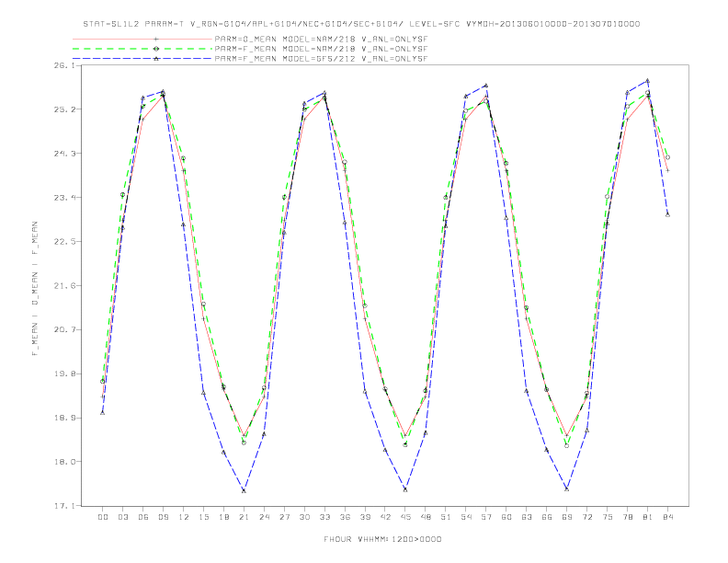
Task: Click the x-axis hour label 45
Action: pos(405,517)
